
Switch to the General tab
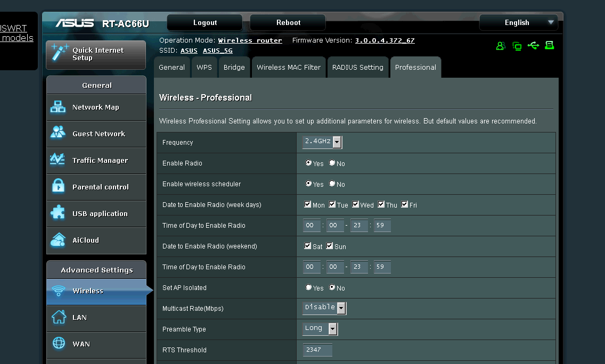(171, 67)
